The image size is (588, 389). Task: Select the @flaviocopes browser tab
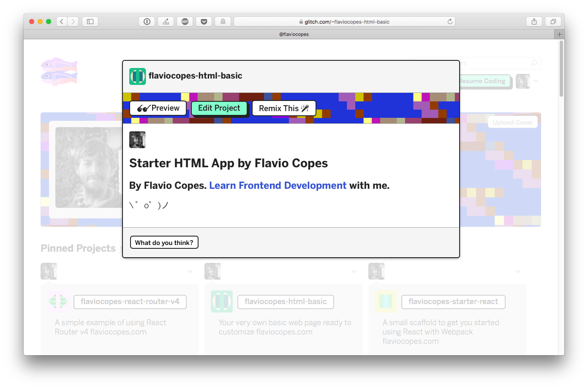[294, 34]
